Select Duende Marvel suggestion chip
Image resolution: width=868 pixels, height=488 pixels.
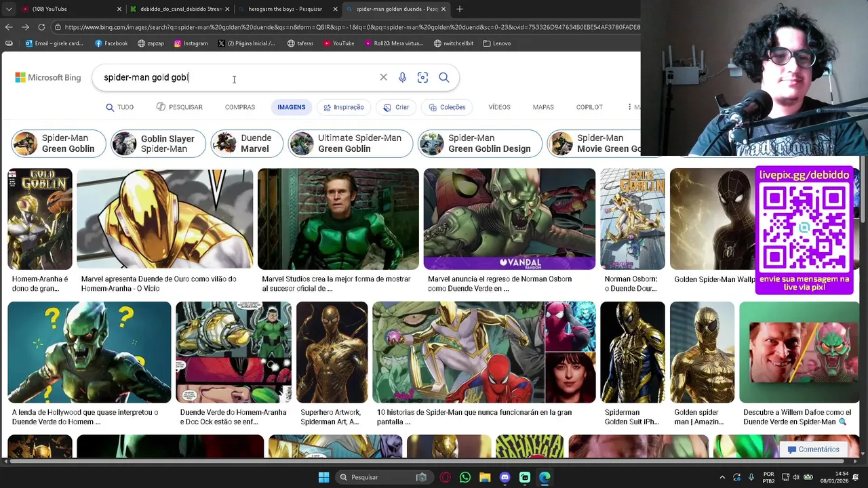click(247, 144)
